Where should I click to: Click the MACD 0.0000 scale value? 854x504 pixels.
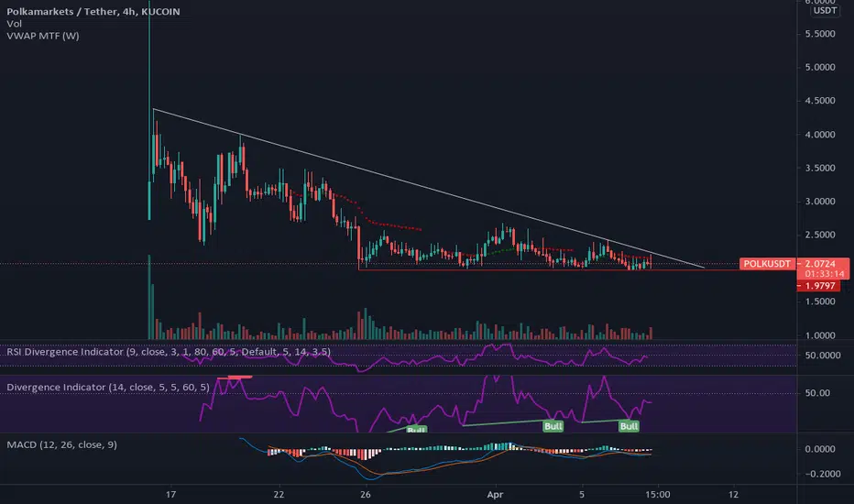[x=821, y=449]
